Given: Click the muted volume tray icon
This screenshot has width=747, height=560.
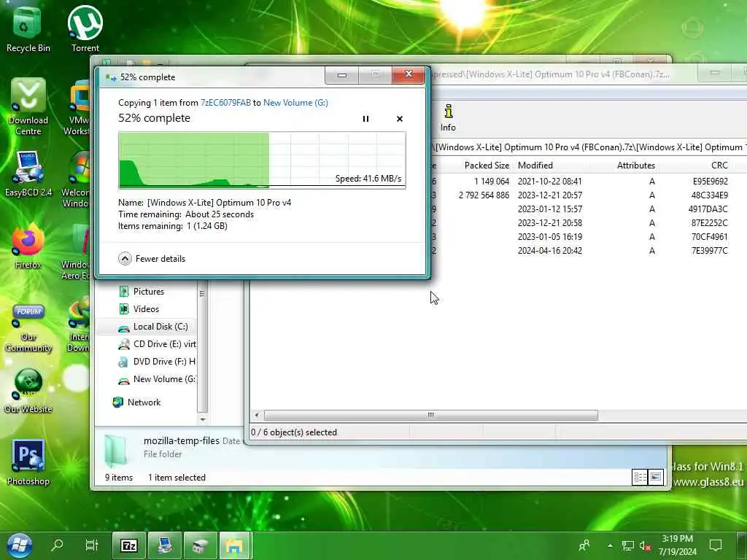Looking at the screenshot, I should 645,545.
